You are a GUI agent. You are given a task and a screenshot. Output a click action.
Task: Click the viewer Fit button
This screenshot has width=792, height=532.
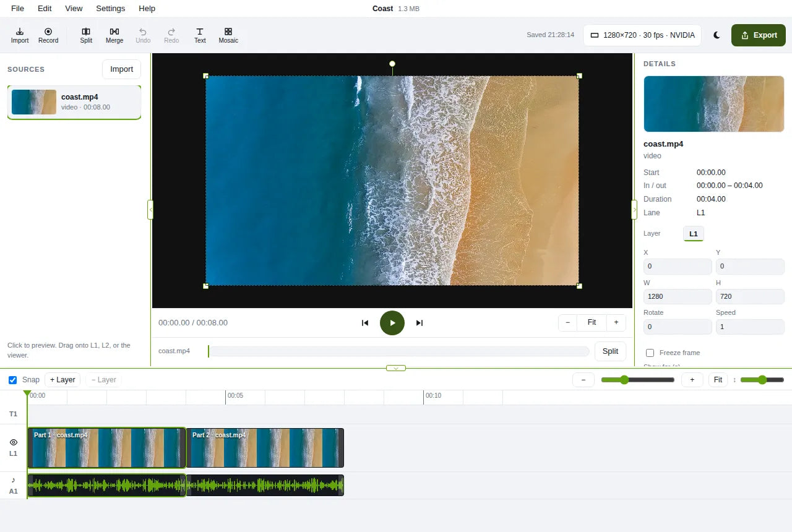click(592, 322)
